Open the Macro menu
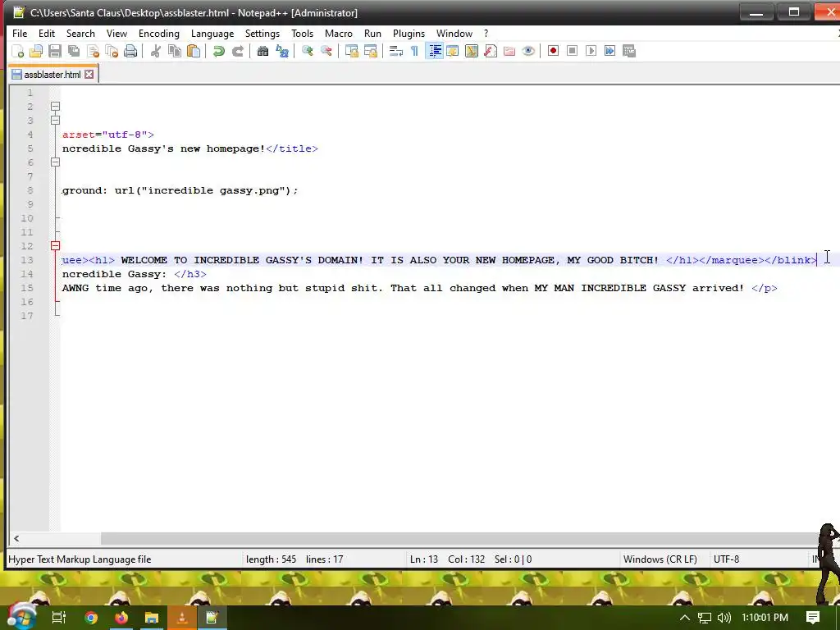Screen dimensions: 840x630 coord(339,33)
